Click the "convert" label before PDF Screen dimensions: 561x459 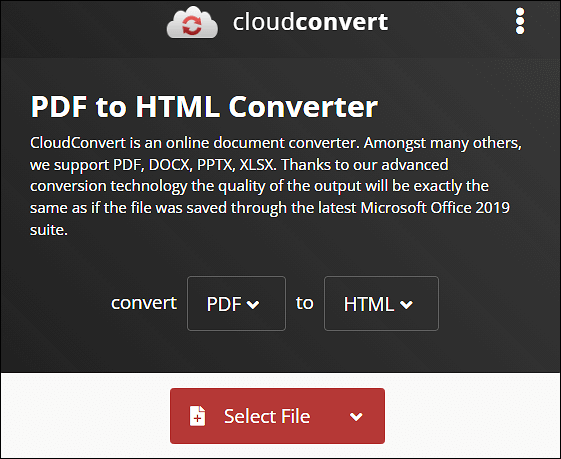pyautogui.click(x=144, y=303)
